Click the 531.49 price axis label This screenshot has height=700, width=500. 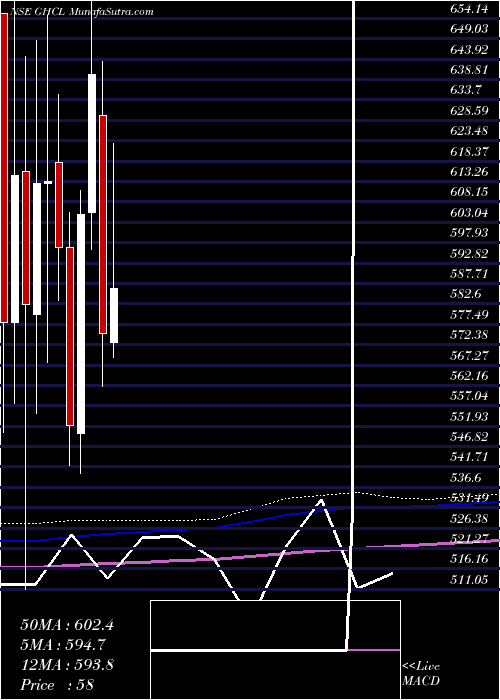point(470,499)
